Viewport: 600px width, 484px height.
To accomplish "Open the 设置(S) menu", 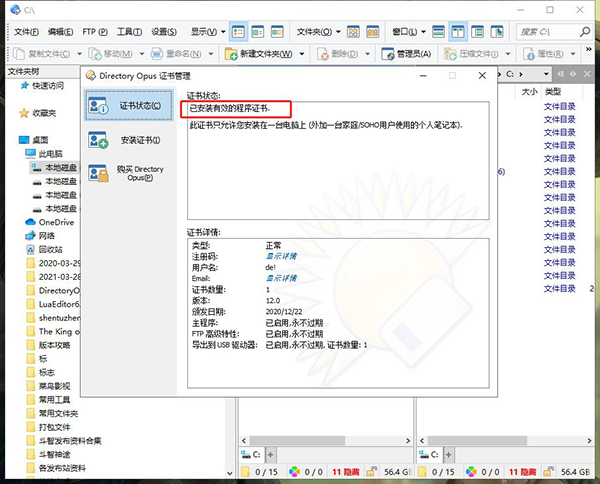I will (x=164, y=32).
